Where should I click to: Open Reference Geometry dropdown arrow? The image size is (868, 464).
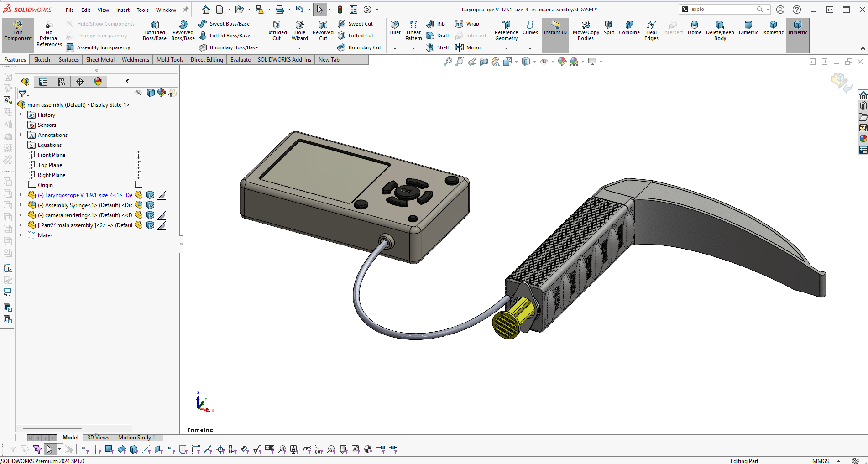click(x=506, y=48)
